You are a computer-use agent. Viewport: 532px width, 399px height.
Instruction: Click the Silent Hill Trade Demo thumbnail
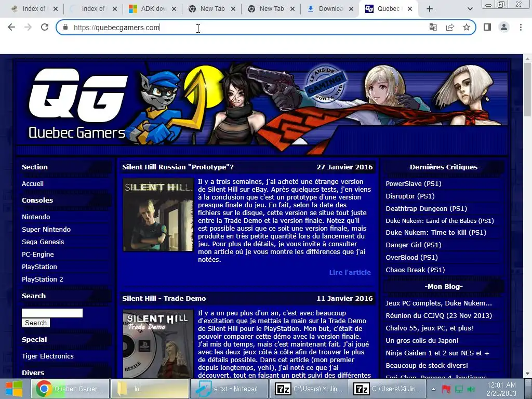click(x=158, y=344)
